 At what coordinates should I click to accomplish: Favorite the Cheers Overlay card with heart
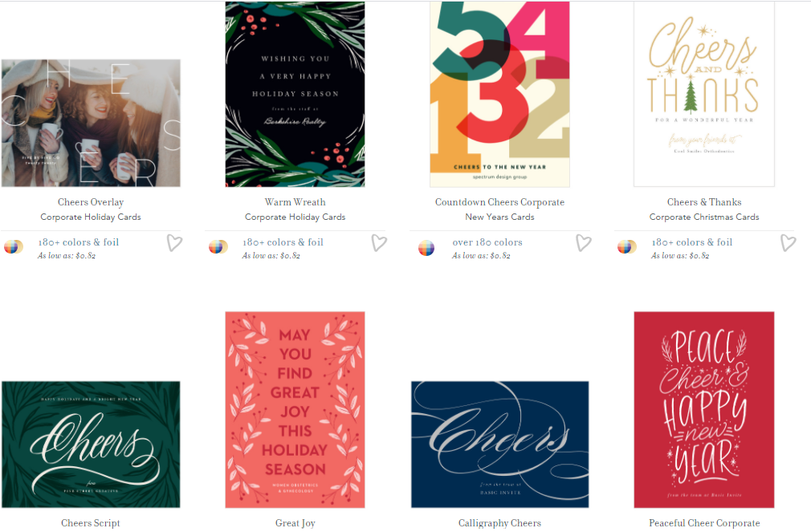point(174,242)
